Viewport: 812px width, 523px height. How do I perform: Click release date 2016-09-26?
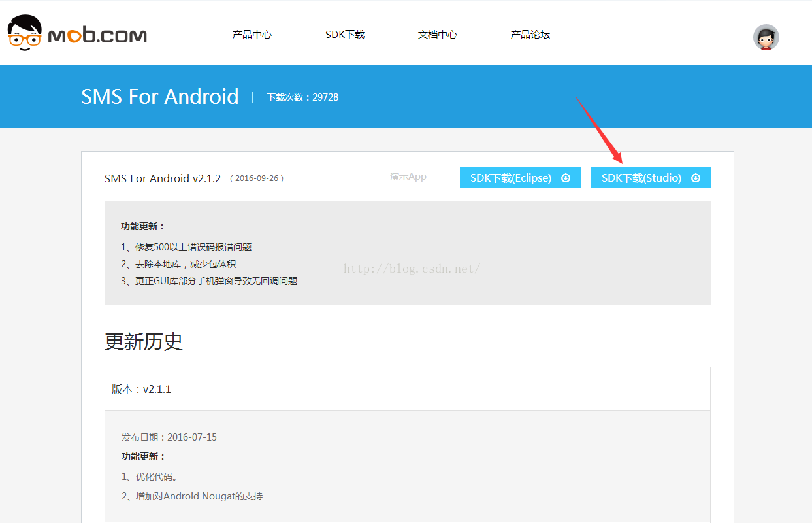coord(257,178)
